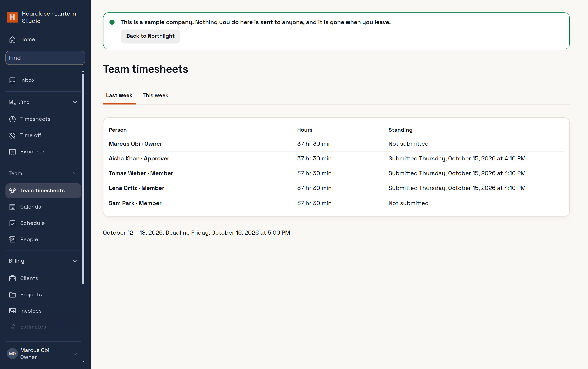Open Lena Ortiz · Member timesheet row
The height and width of the screenshot is (369, 588).
point(336,188)
